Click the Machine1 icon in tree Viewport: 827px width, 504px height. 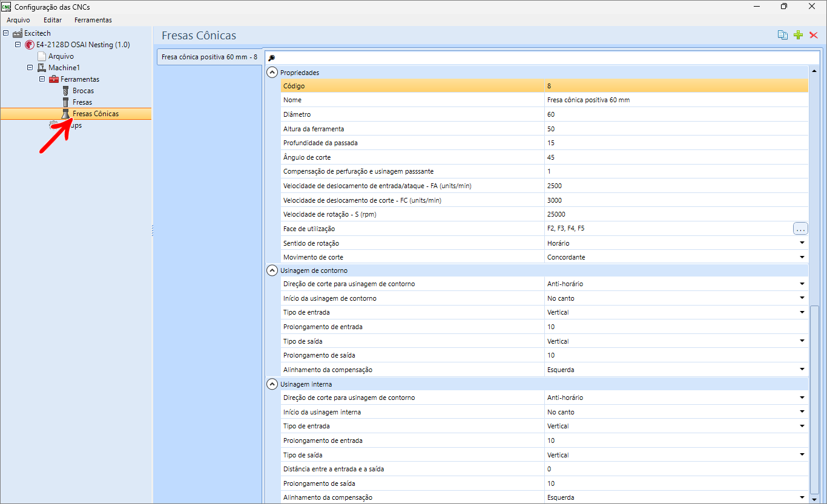tap(42, 68)
